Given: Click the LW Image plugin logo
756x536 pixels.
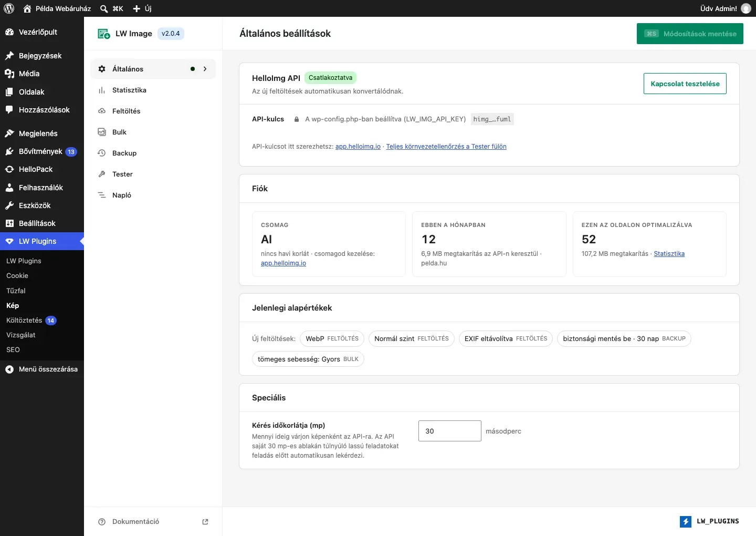Looking at the screenshot, I should click(x=103, y=34).
